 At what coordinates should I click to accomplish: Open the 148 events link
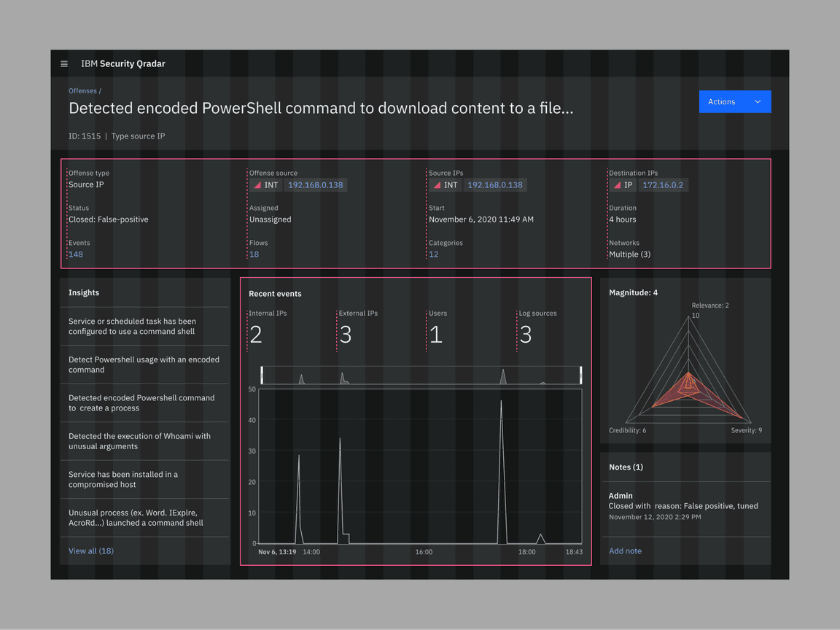click(76, 254)
